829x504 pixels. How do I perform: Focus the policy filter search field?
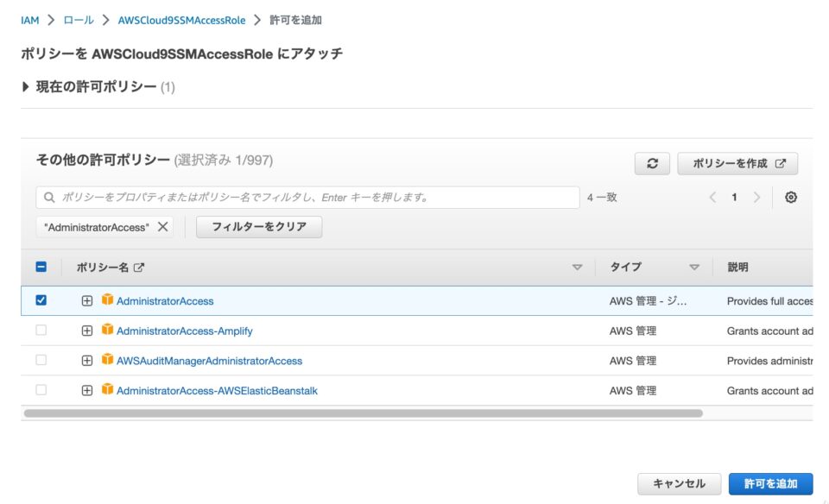tap(307, 198)
